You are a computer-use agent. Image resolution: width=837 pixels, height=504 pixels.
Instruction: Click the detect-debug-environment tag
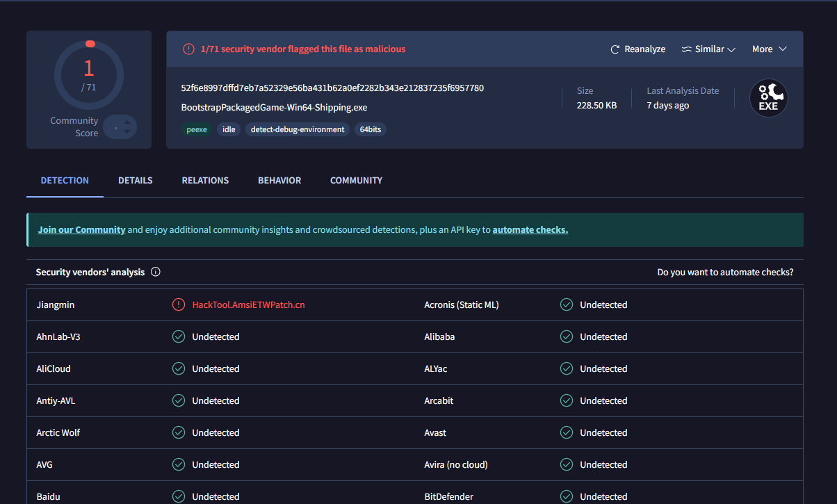[x=298, y=129]
